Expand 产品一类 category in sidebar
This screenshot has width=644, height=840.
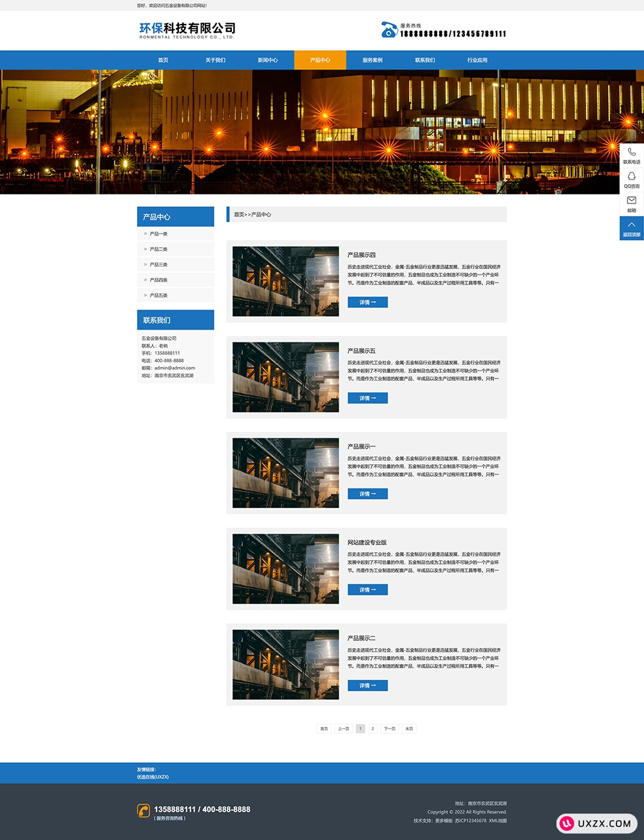(158, 234)
